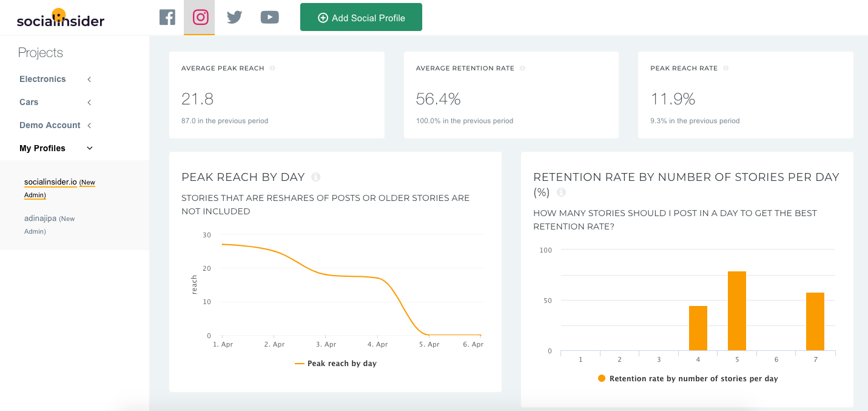Screen dimensions: 868x411
Task: Expand the Cars project
Action: (56, 102)
